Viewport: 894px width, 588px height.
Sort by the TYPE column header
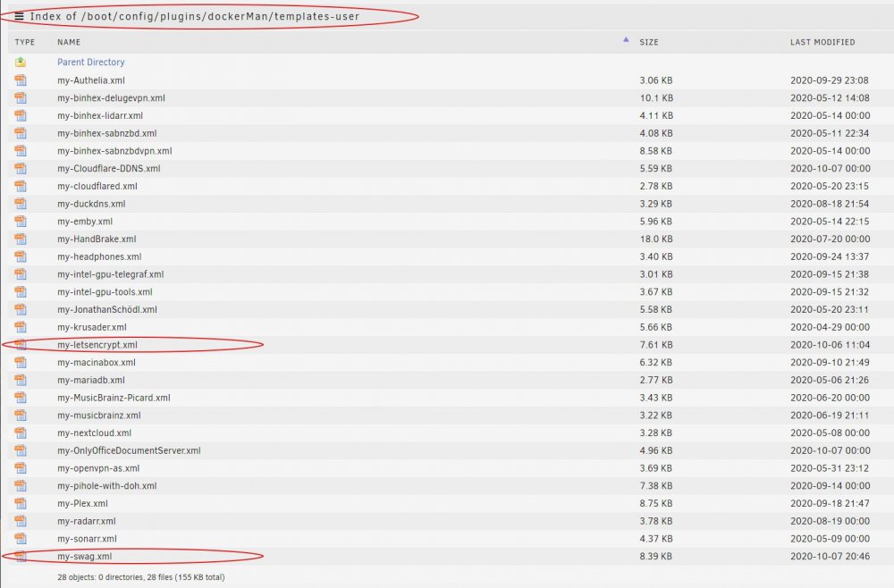(25, 42)
